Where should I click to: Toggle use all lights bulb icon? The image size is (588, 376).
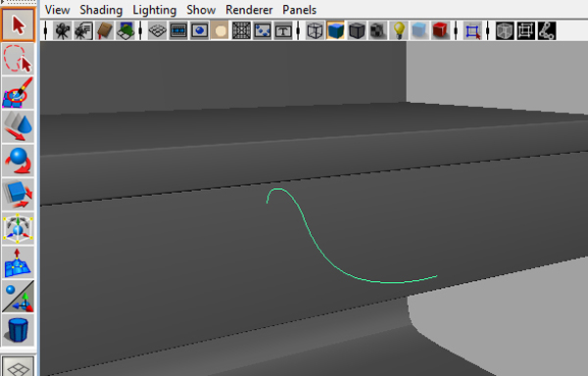click(399, 30)
